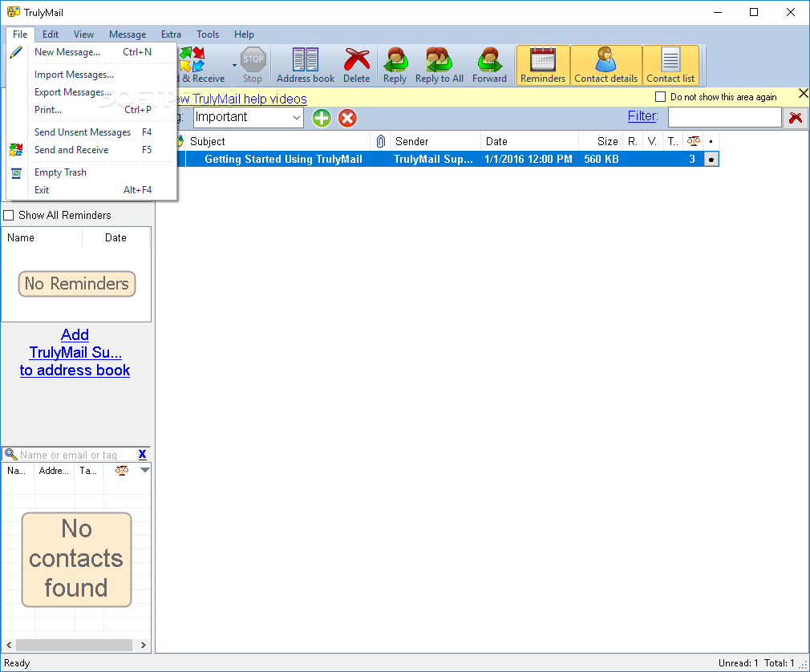The height and width of the screenshot is (672, 810).
Task: Click the Reply toolbar button
Action: tap(395, 65)
